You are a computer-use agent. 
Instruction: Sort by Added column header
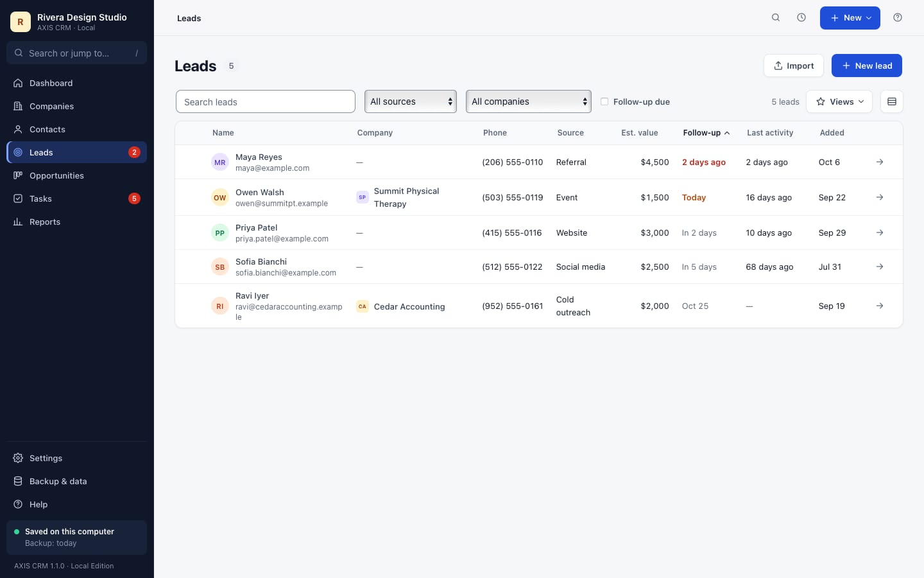[x=832, y=133]
